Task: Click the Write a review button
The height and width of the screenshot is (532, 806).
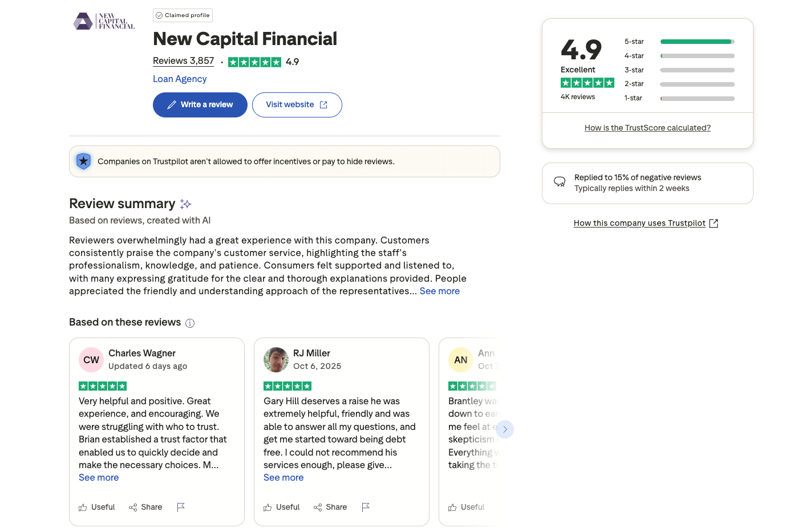Action: click(x=200, y=104)
